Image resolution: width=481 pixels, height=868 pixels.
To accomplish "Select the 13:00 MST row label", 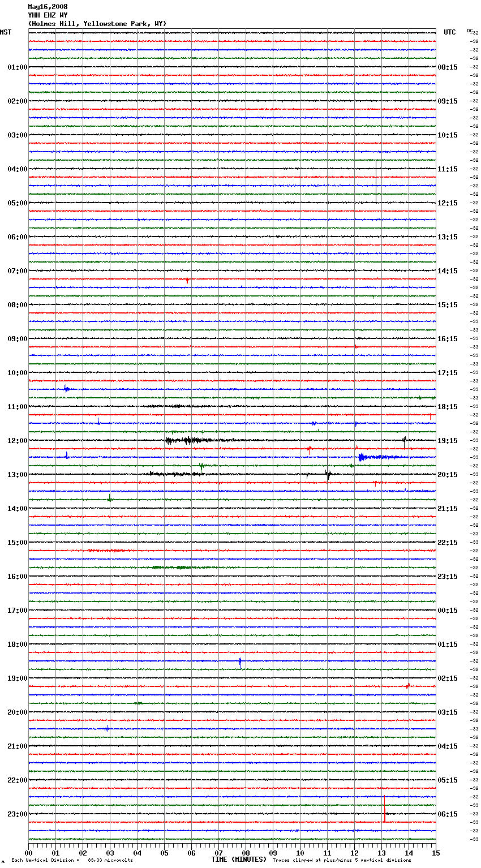I will tap(18, 475).
